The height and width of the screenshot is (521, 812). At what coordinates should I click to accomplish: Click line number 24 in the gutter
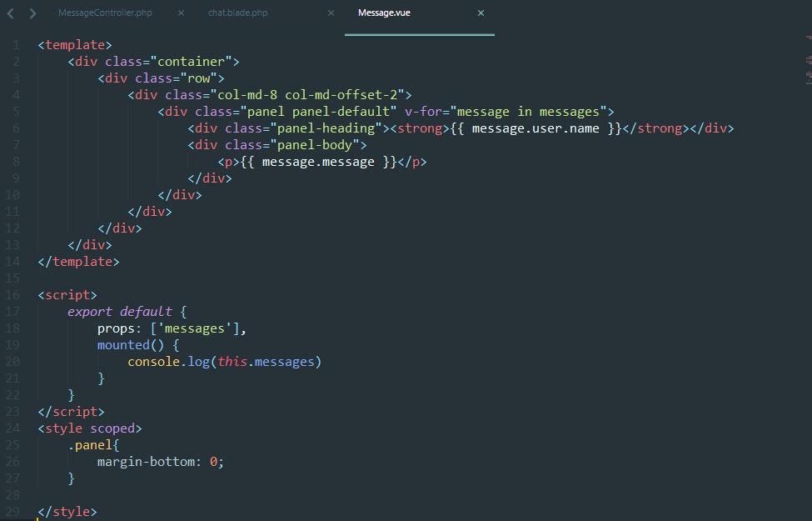click(x=13, y=428)
